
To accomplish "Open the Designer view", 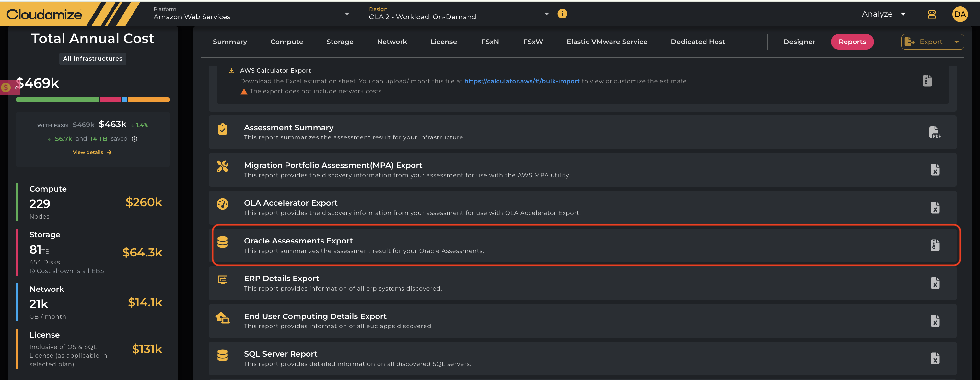I will tap(799, 42).
